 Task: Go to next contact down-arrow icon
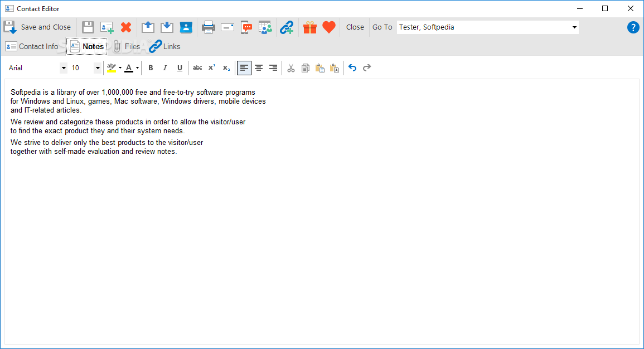(167, 27)
